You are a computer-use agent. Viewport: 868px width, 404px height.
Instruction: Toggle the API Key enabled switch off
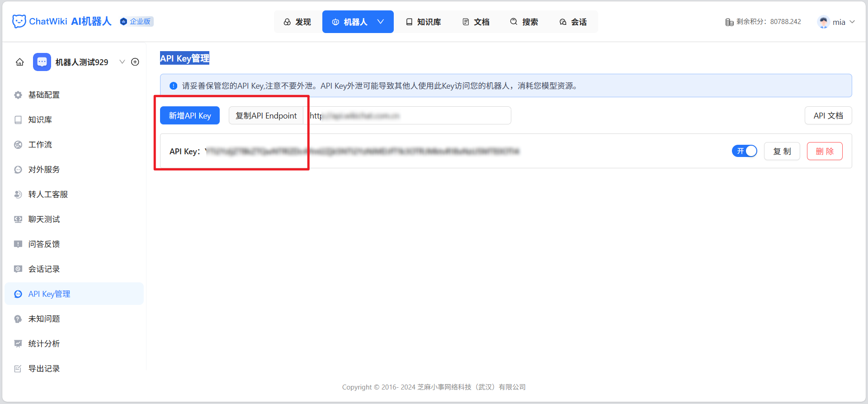744,151
